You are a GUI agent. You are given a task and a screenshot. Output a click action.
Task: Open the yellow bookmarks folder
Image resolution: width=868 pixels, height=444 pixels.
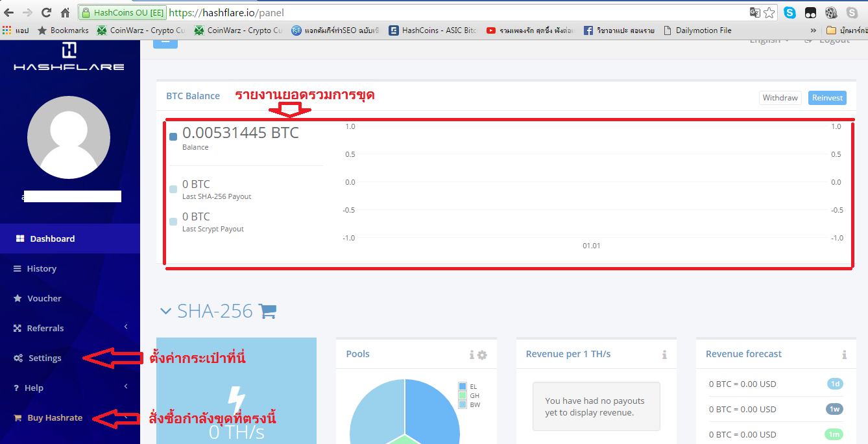pyautogui.click(x=847, y=30)
